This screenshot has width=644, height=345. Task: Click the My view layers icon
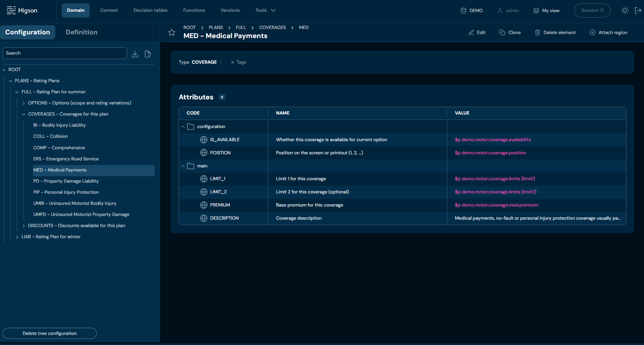click(x=536, y=10)
